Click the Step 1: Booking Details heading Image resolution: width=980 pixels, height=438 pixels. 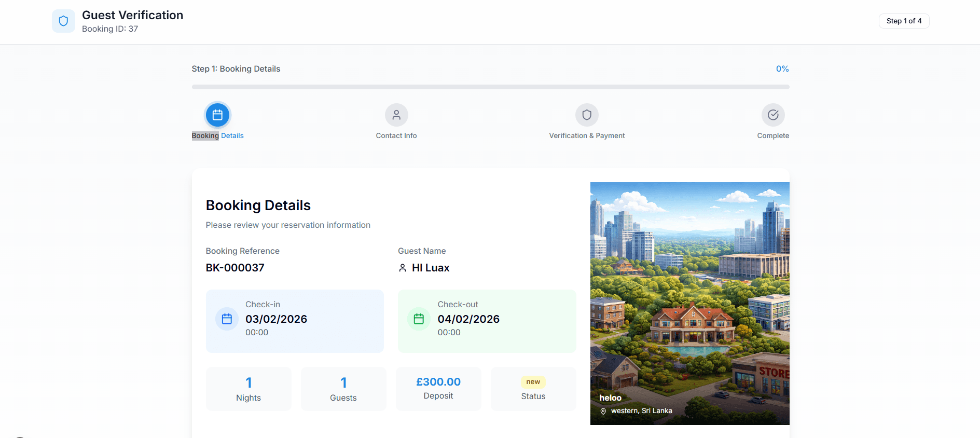click(236, 69)
